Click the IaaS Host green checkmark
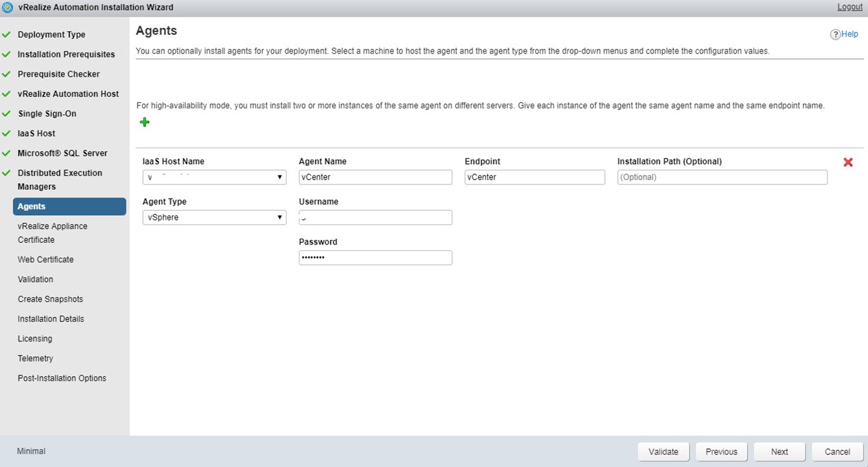This screenshot has height=467, width=868. click(x=7, y=134)
